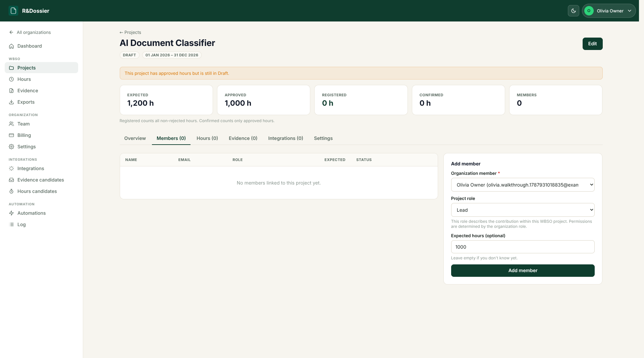The height and width of the screenshot is (358, 644).
Task: Open the Team page
Action: coord(41,124)
